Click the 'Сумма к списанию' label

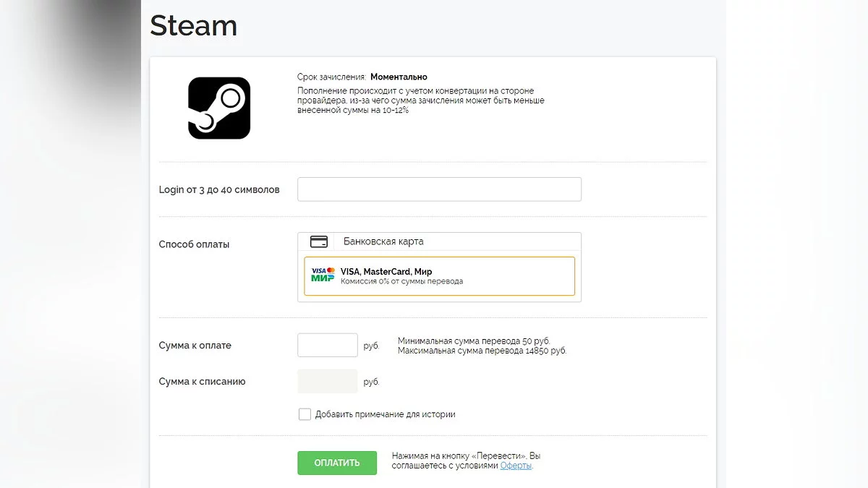[x=202, y=381]
